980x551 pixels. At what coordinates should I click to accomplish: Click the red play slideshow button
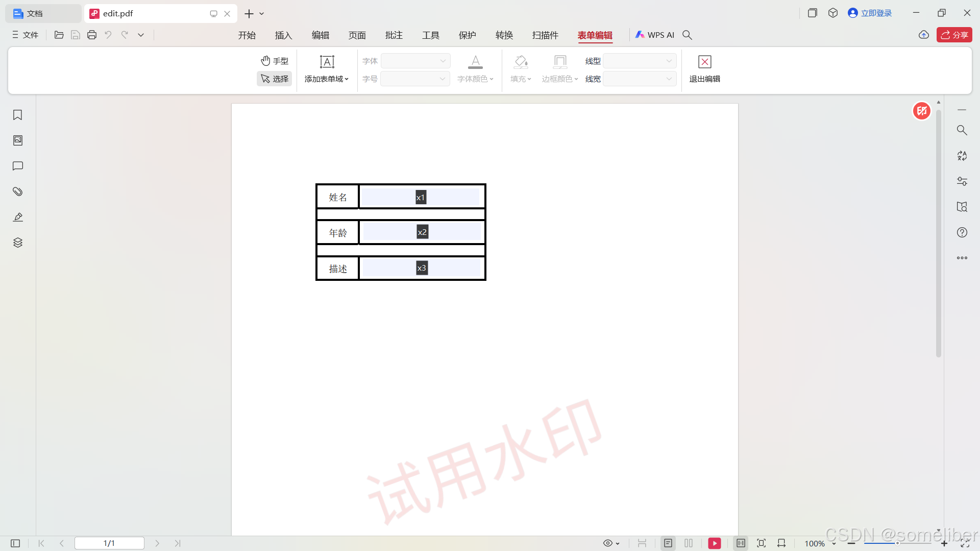point(715,543)
